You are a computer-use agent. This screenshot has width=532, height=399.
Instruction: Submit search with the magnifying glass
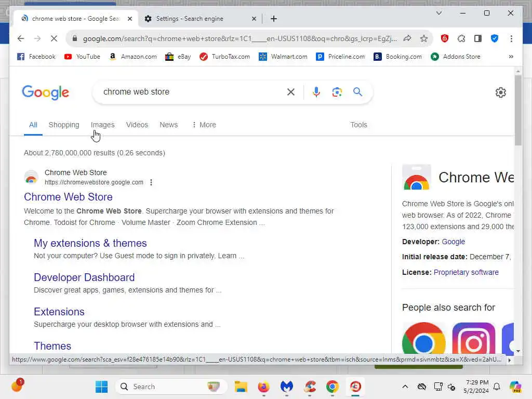[x=357, y=92]
